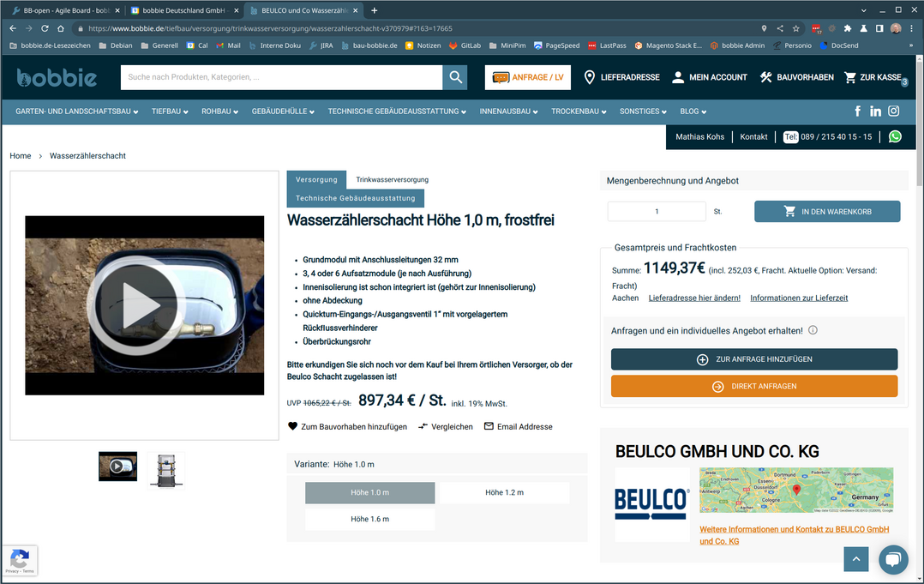This screenshot has width=924, height=584.
Task: Click Email Addresse link
Action: point(518,427)
